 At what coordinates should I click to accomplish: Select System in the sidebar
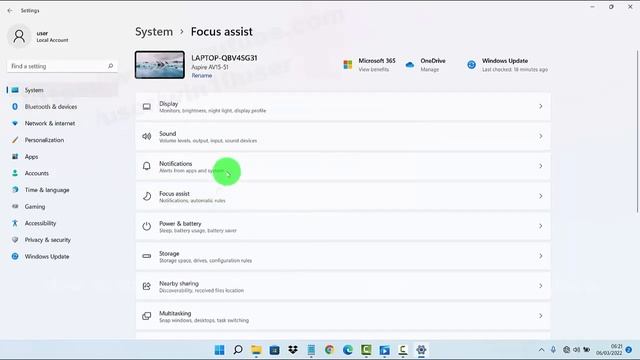tap(62, 90)
